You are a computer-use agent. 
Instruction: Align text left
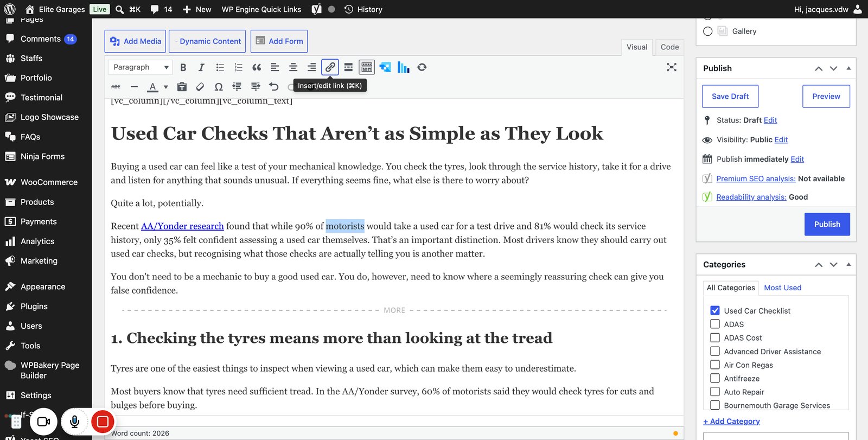[275, 67]
